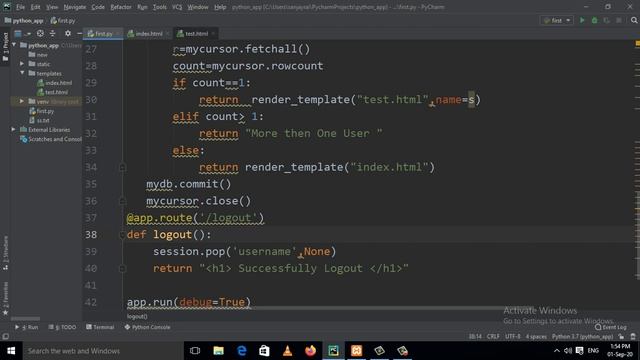Viewport: 640px width, 360px height.
Task: Open the Edit menu
Action: click(x=36, y=7)
